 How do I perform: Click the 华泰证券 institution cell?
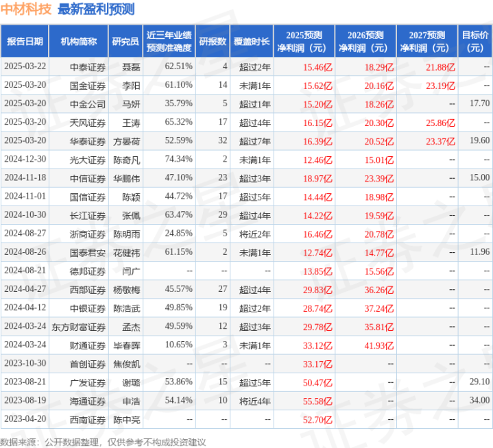tap(87, 141)
